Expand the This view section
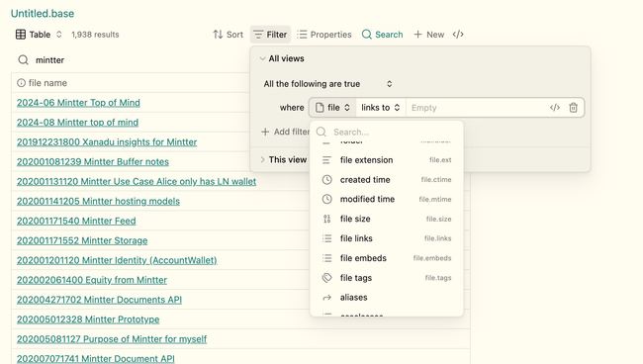 pos(283,160)
